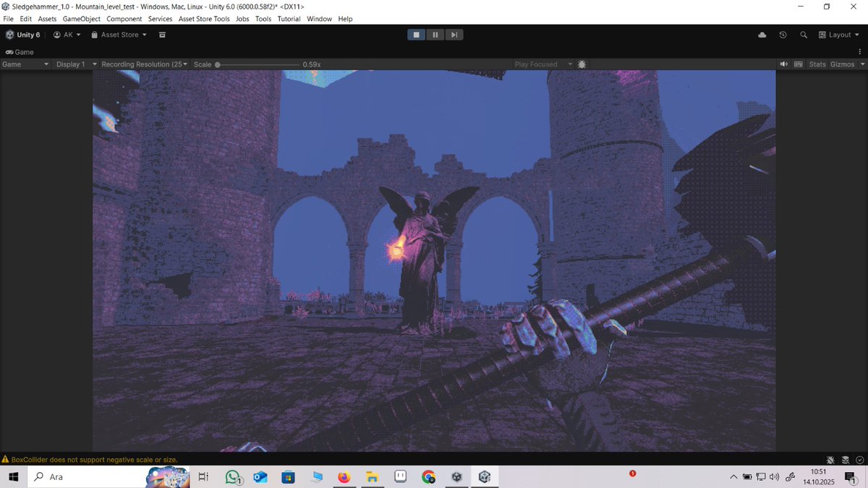Screen dimensions: 868x488
Task: Click the VSync/monitor icon next to Stats
Action: click(x=799, y=64)
